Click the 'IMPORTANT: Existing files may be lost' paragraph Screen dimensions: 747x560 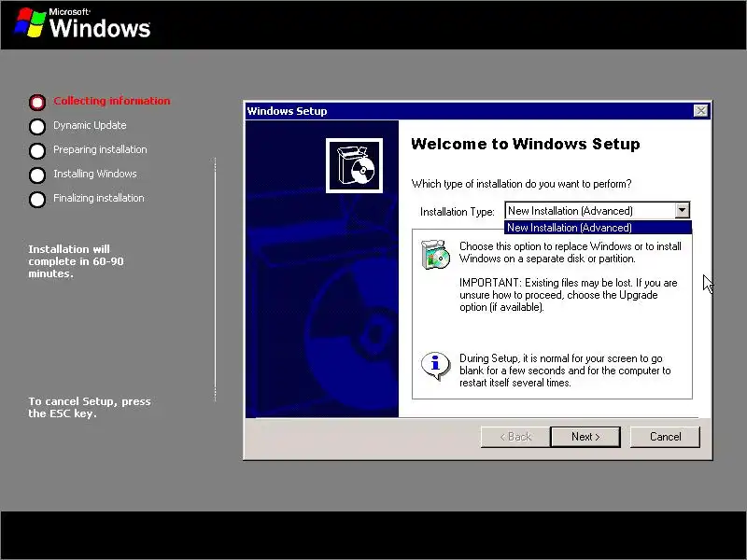coord(569,295)
